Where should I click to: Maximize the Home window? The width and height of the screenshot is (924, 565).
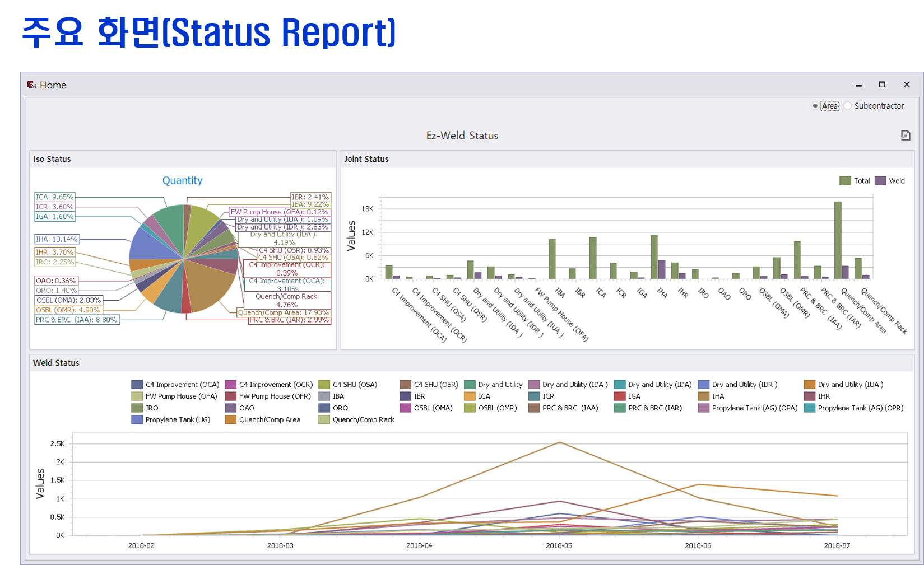coord(882,85)
